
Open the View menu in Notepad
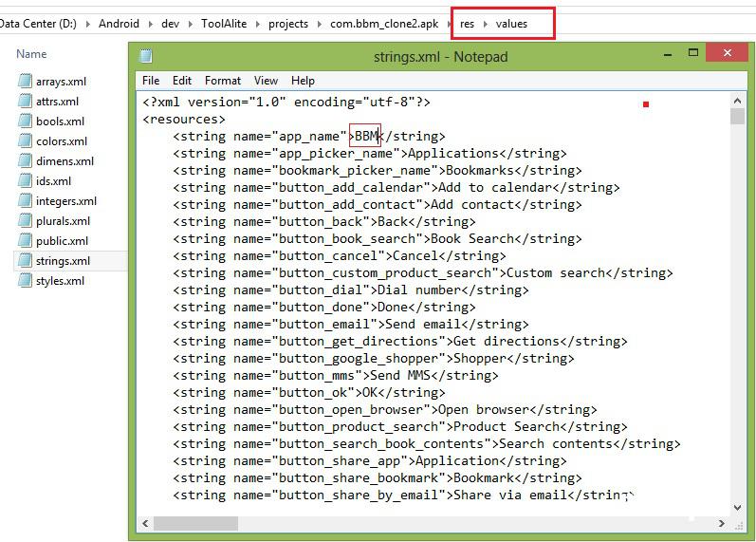[x=267, y=81]
